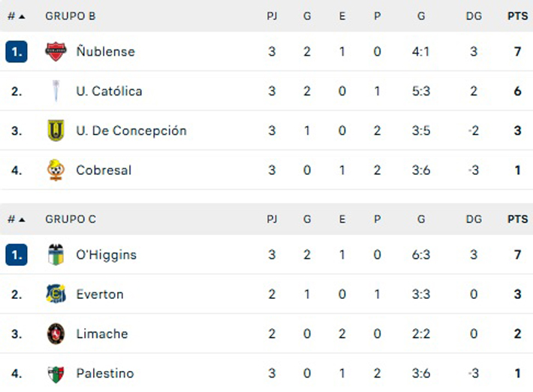Click Ñublense's blue position 1 badge
The image size is (533, 392).
(x=17, y=52)
